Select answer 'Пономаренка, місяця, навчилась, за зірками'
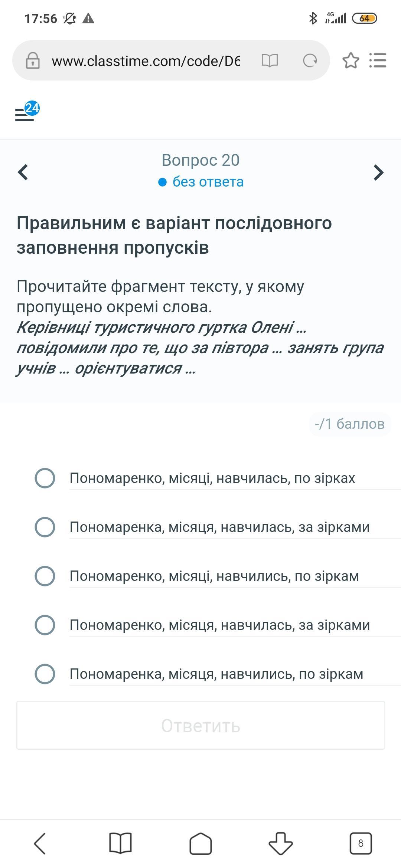The width and height of the screenshot is (401, 868). [x=45, y=527]
